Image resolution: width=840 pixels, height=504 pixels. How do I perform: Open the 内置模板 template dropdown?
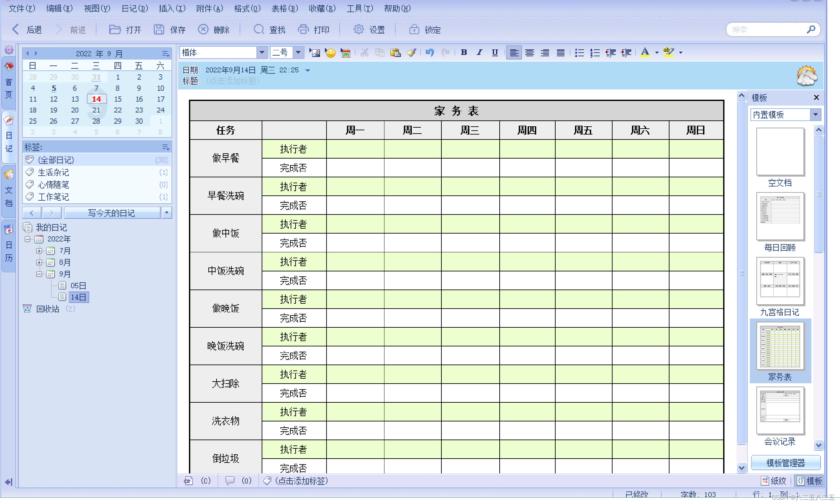click(816, 115)
